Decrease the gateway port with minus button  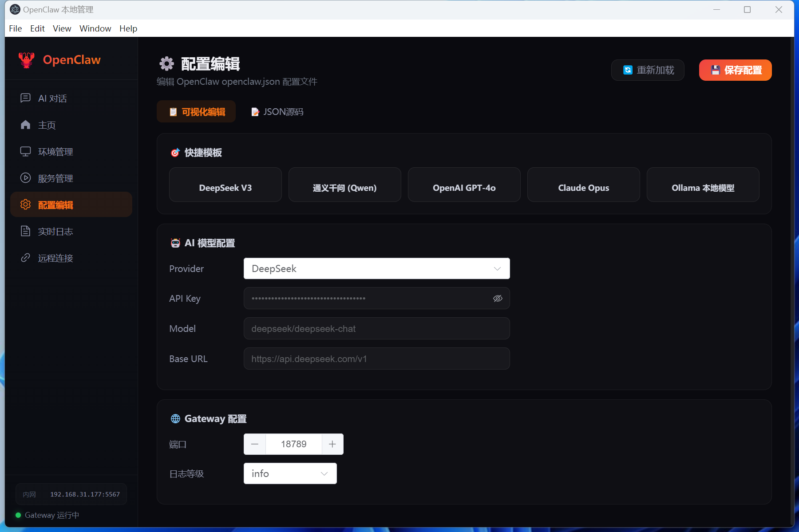[255, 444]
